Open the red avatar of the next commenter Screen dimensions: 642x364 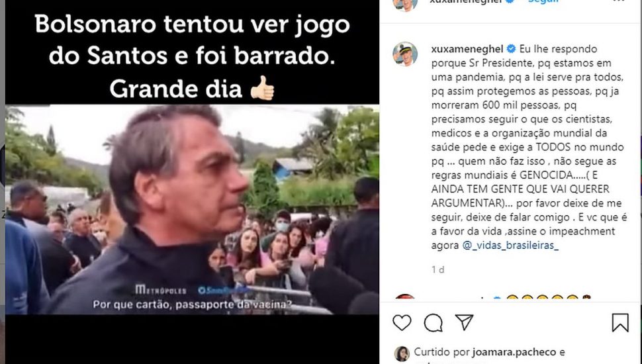coord(405,297)
